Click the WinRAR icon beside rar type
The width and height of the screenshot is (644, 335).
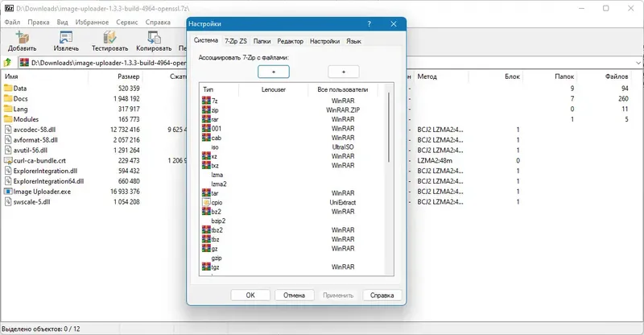click(206, 119)
